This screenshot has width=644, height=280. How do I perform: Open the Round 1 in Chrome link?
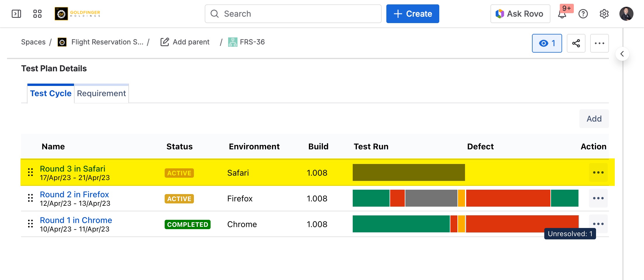(x=76, y=220)
